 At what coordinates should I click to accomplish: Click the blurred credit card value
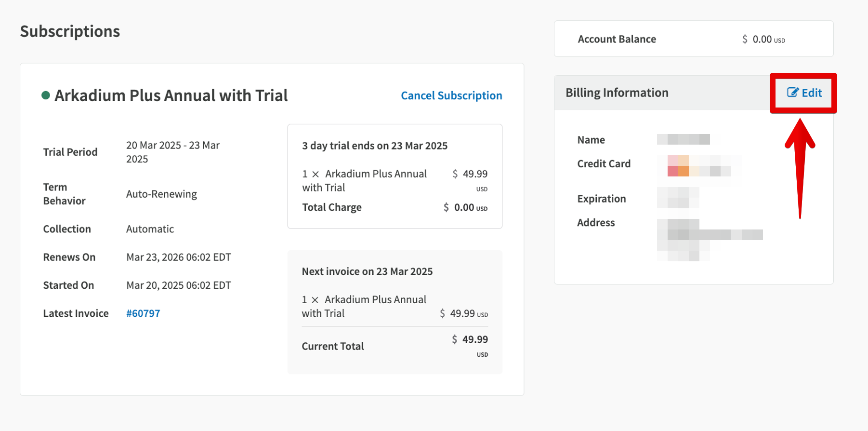click(x=699, y=166)
